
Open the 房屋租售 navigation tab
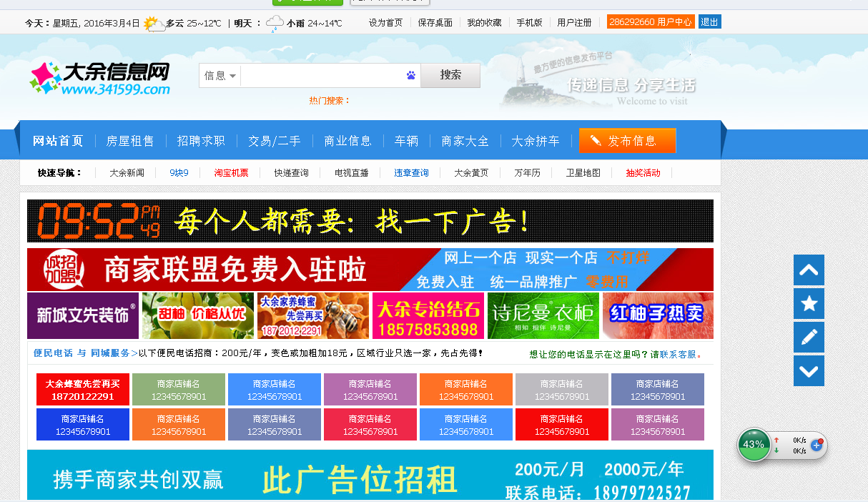point(130,141)
